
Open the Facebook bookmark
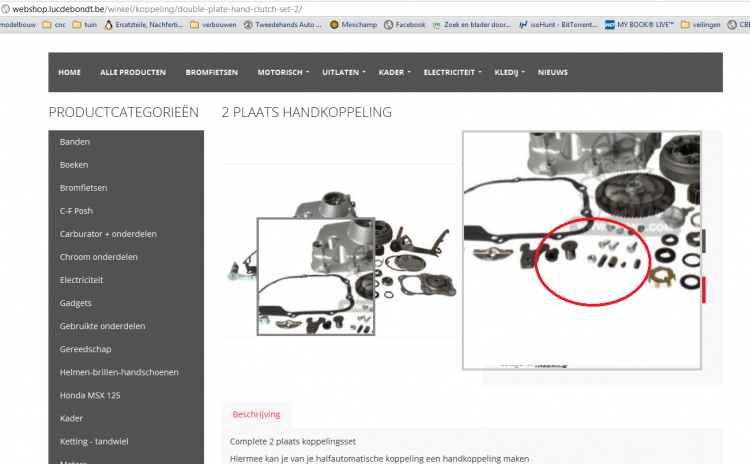[405, 25]
